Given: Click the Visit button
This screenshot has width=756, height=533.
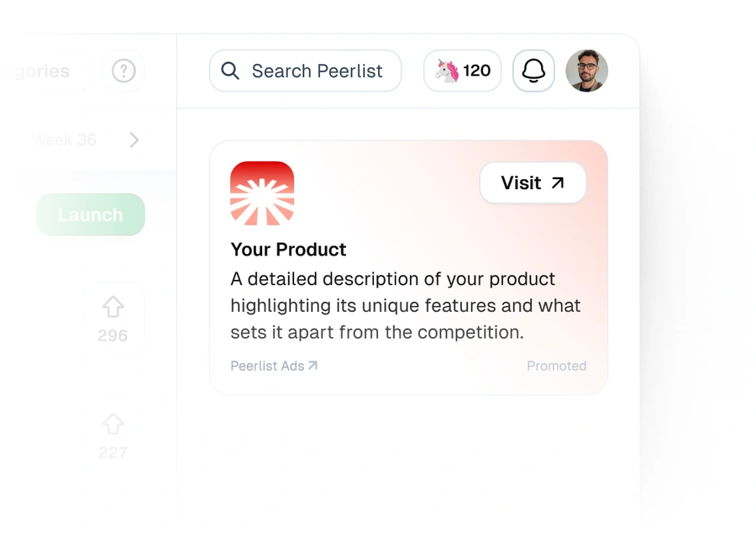Looking at the screenshot, I should (533, 182).
